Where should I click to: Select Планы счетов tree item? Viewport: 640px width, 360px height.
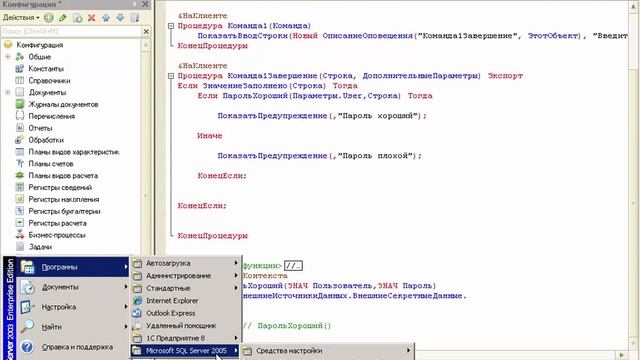click(51, 164)
